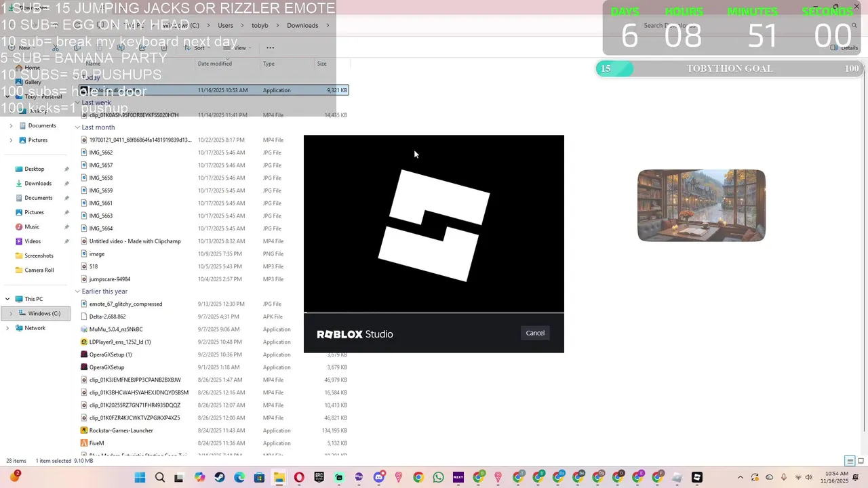Click the Roblox Studio install progress bar
The height and width of the screenshot is (488, 868).
click(434, 312)
